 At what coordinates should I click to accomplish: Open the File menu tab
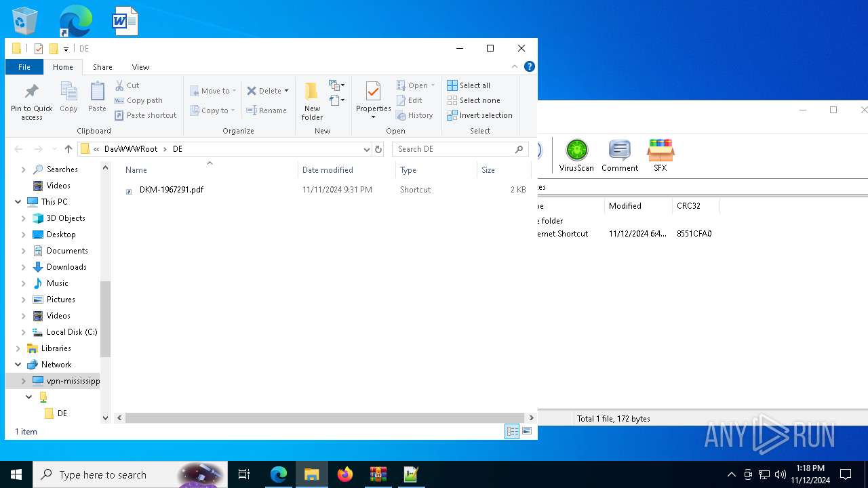pyautogui.click(x=24, y=67)
